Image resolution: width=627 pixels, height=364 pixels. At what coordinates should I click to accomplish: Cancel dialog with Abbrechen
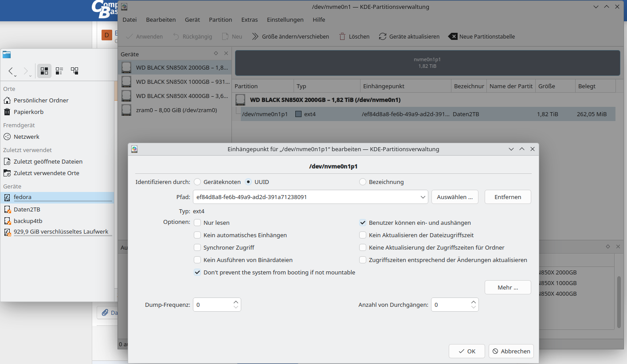click(511, 351)
